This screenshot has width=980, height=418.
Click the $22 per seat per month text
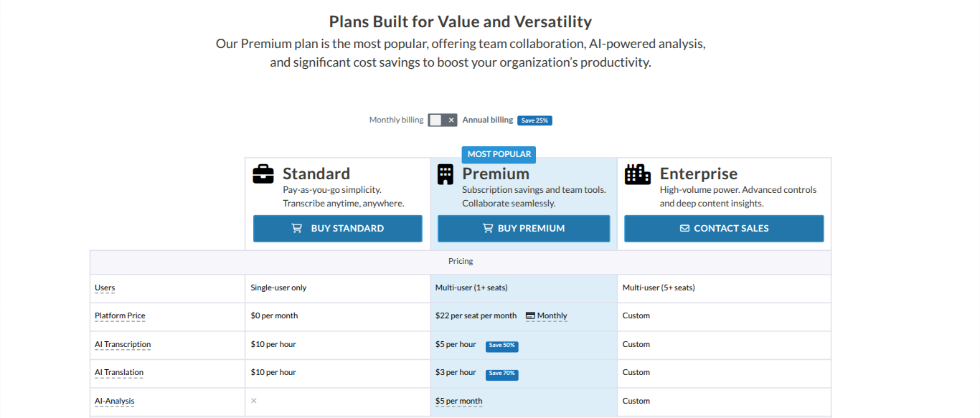point(476,315)
